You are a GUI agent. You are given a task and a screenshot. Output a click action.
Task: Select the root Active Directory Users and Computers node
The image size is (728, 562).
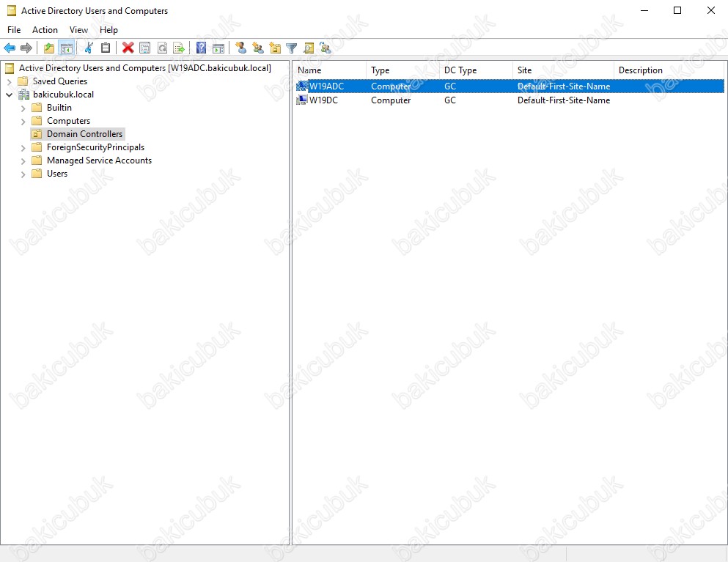coord(145,68)
